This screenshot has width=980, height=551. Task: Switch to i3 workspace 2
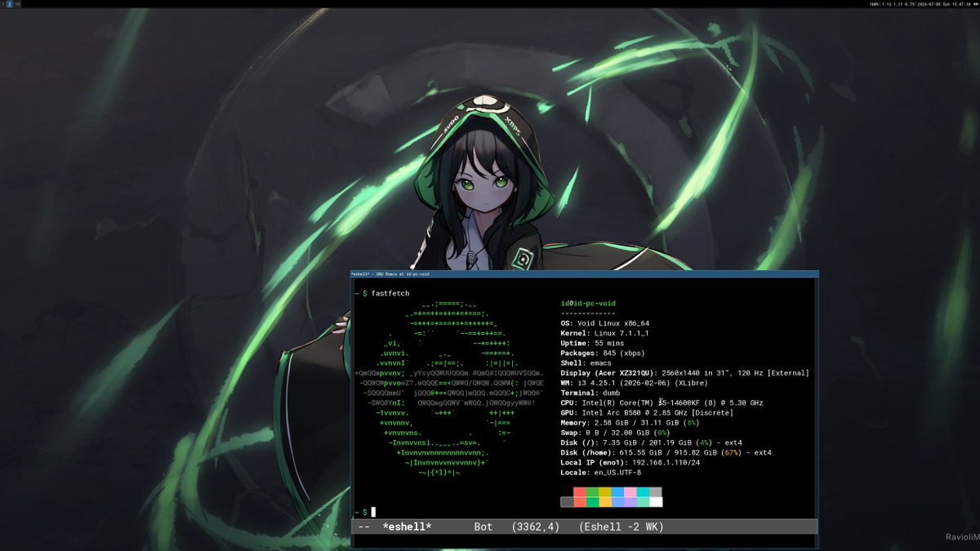pos(10,4)
